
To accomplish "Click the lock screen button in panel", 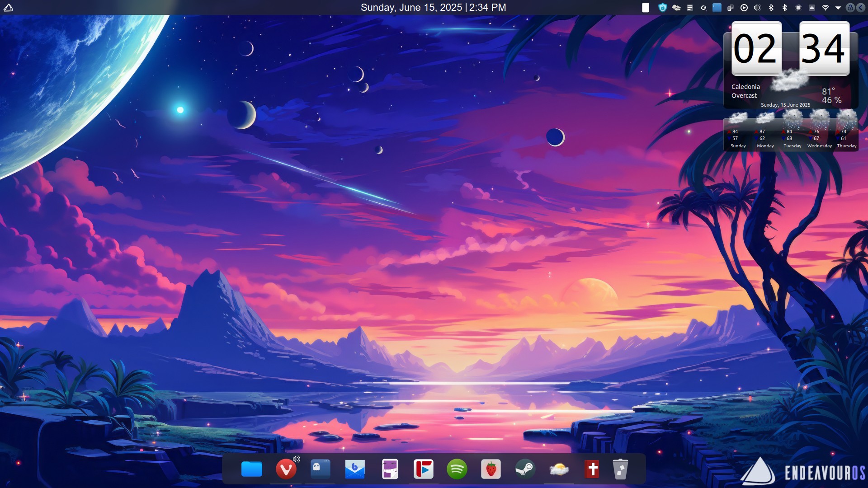I will point(850,7).
